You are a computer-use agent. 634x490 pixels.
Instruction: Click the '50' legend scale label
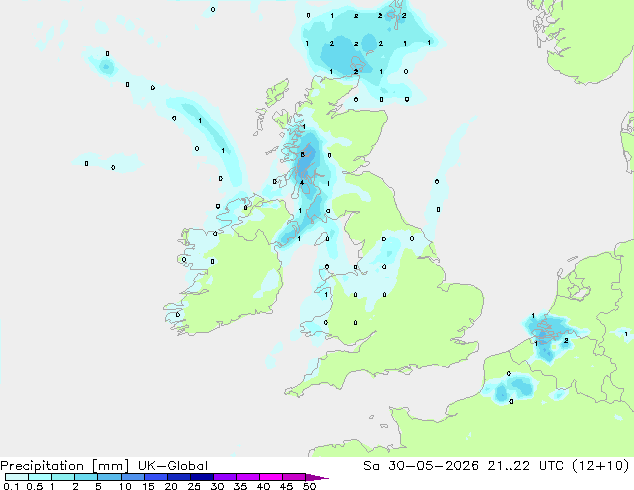click(309, 486)
